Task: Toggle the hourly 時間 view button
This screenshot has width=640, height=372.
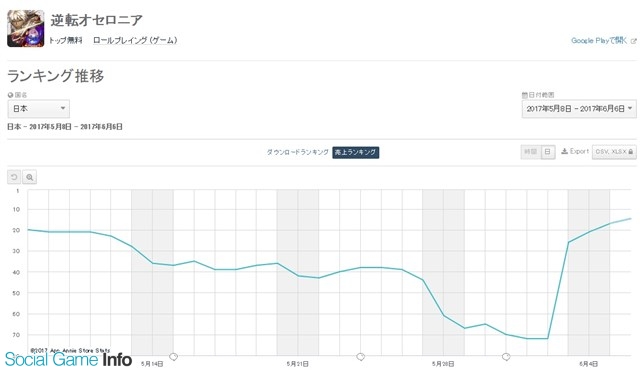Action: [x=531, y=152]
